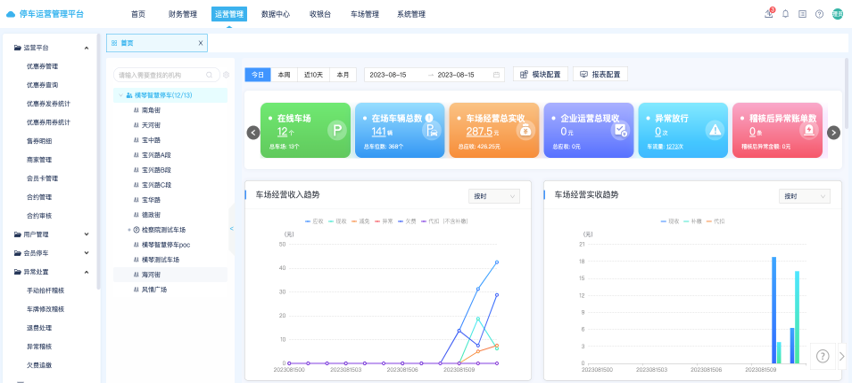This screenshot has width=852, height=383.
Task: Open 按时 dropdown in 车场经营收入趋势
Action: pos(494,196)
